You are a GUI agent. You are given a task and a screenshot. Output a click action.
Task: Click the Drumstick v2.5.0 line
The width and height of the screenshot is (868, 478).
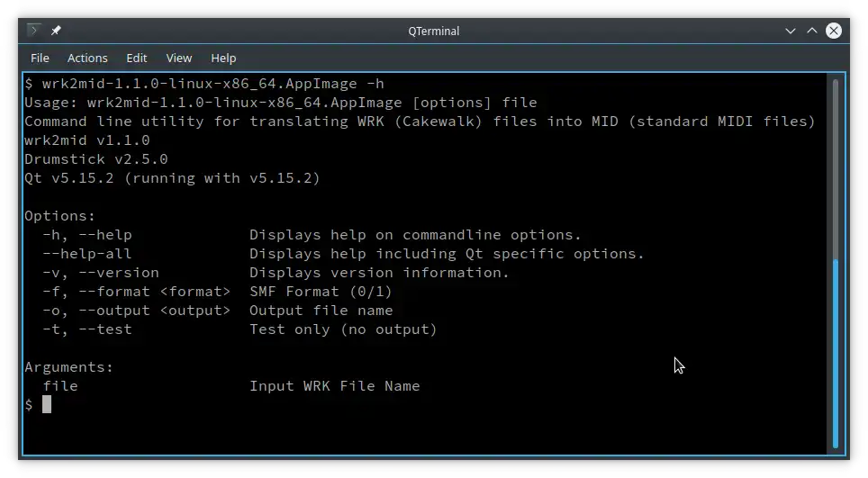[x=96, y=159]
